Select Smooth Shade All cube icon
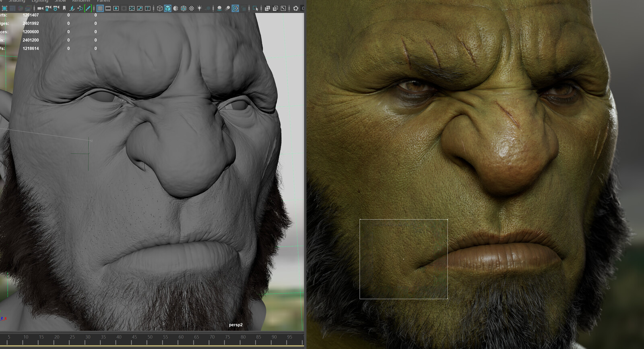 tap(168, 8)
